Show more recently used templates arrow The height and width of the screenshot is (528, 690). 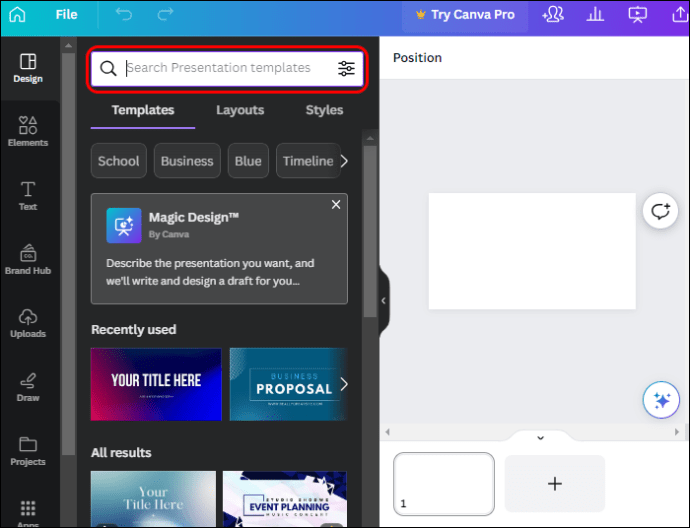click(344, 385)
